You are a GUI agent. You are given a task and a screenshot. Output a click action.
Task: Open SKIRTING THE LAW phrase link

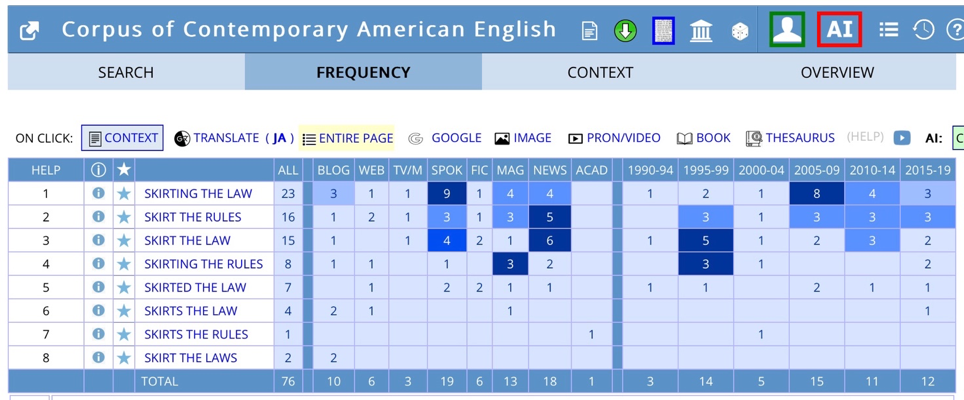pos(198,194)
